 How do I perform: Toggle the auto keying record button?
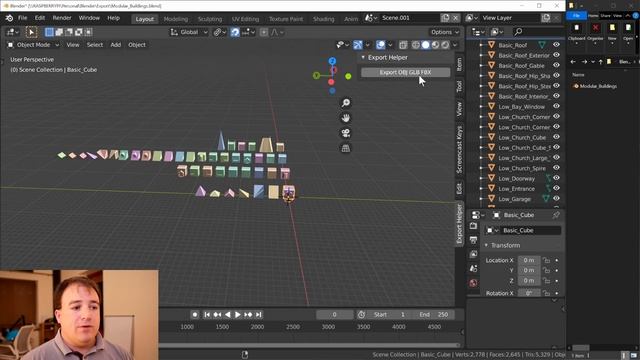(195, 315)
